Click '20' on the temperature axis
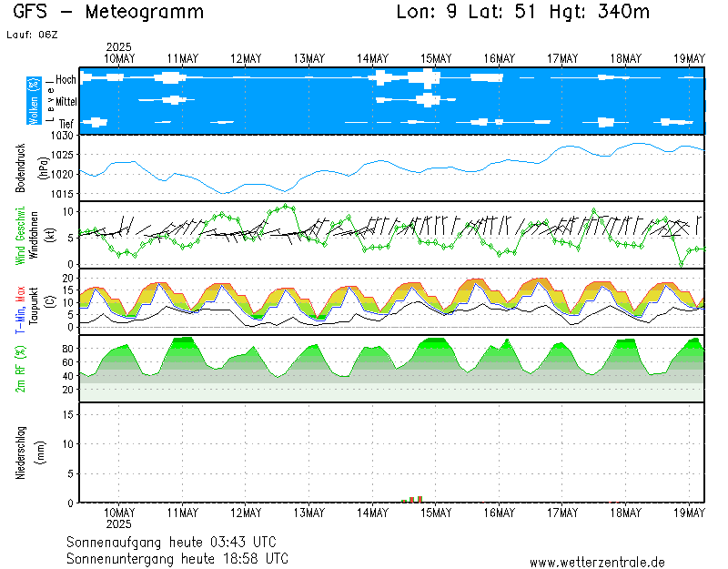The image size is (728, 569). click(68, 279)
